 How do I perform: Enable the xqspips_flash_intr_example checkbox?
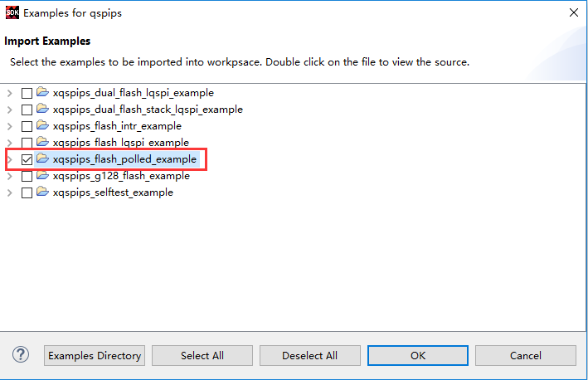[27, 126]
